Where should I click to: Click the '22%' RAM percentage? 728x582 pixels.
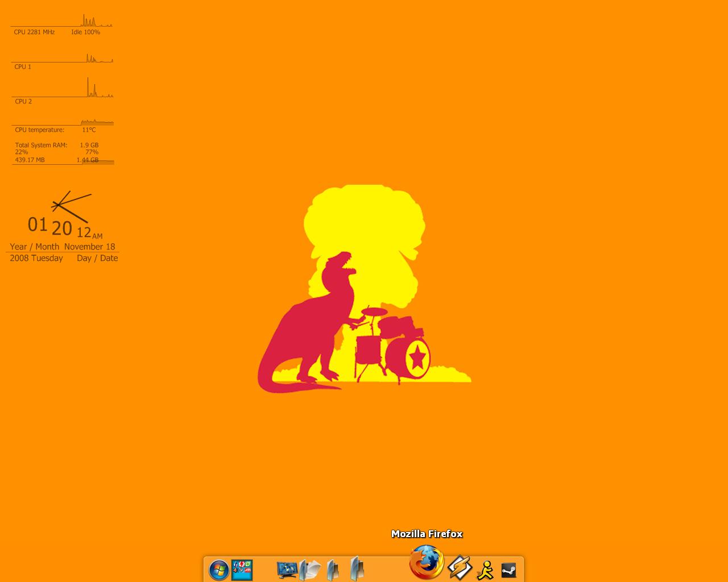pyautogui.click(x=22, y=152)
